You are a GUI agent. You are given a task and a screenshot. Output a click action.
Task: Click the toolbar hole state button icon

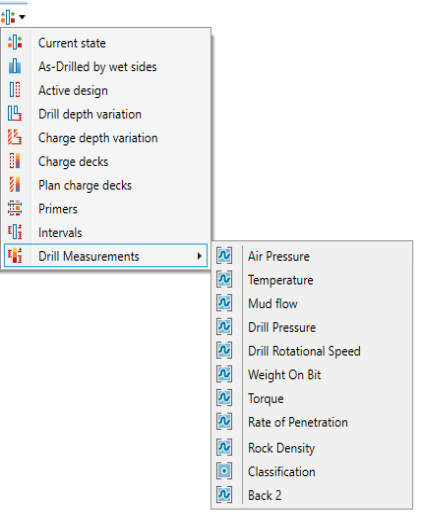[8, 17]
